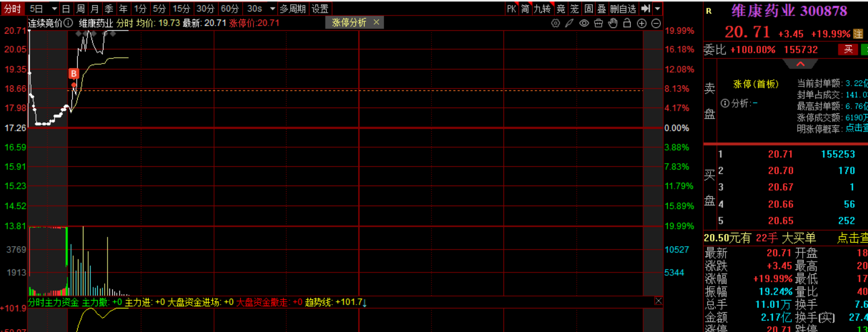The image size is (868, 332).
Task: Toggle the eye visibility icon in chart toolbar
Action: [x=584, y=23]
